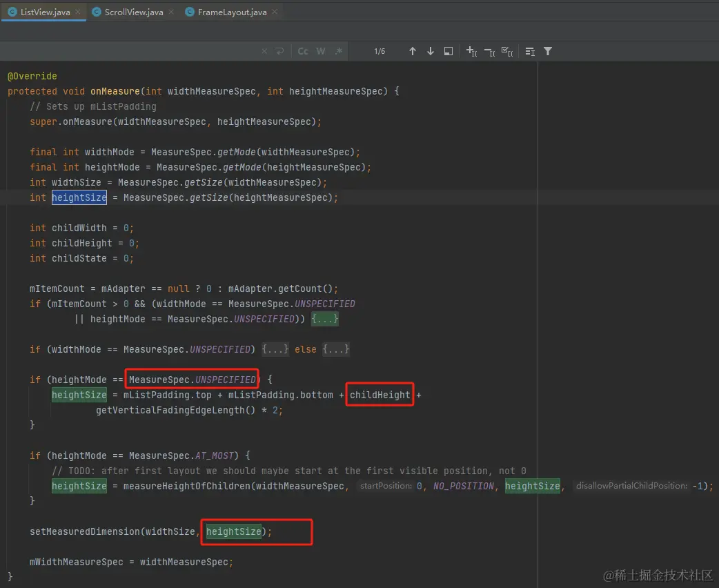The height and width of the screenshot is (588, 719).
Task: Expand folded block after else keyword
Action: (x=335, y=349)
